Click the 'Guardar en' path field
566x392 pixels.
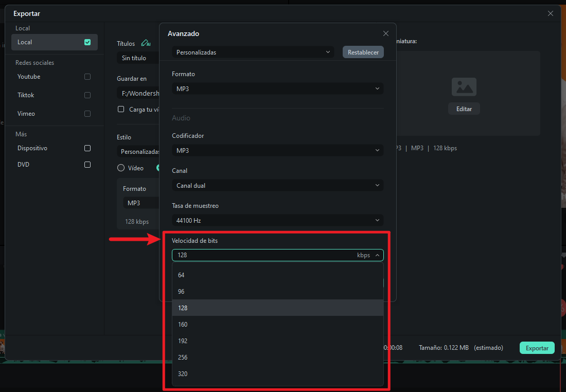tap(138, 93)
